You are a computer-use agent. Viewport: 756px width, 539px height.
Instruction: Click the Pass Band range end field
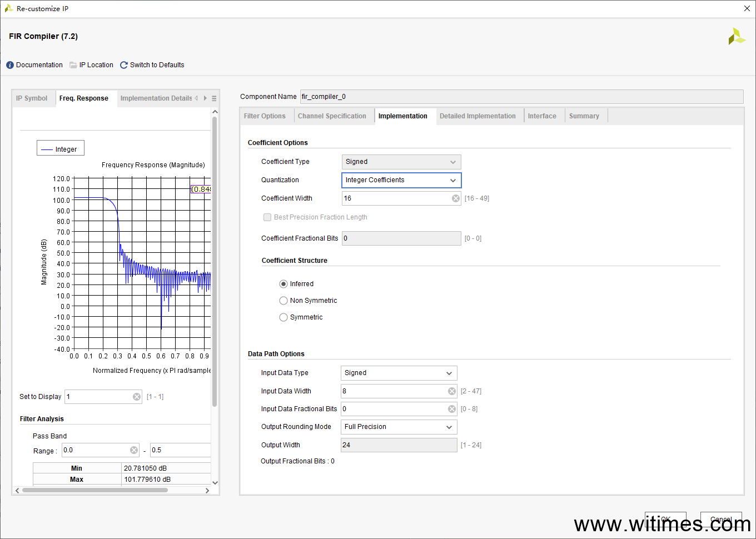(181, 450)
